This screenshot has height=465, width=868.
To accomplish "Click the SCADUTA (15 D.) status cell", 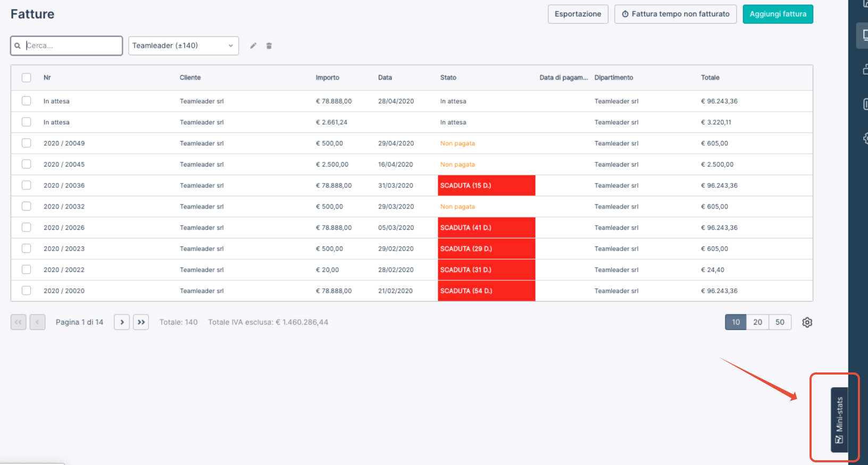I will [x=487, y=186].
